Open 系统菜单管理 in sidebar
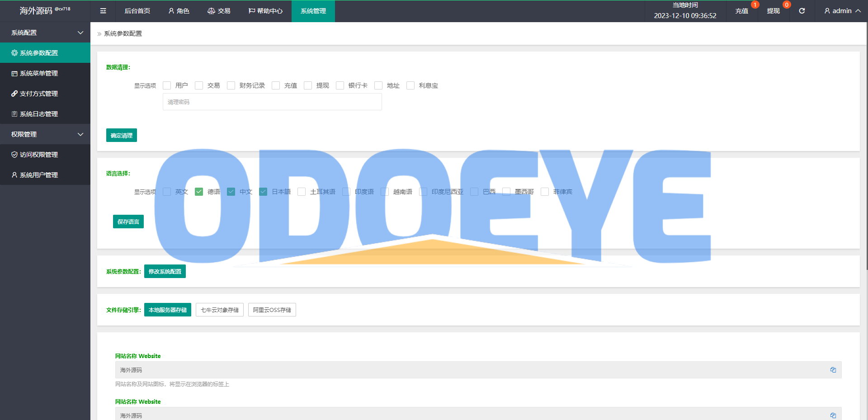The height and width of the screenshot is (420, 868). coord(45,73)
